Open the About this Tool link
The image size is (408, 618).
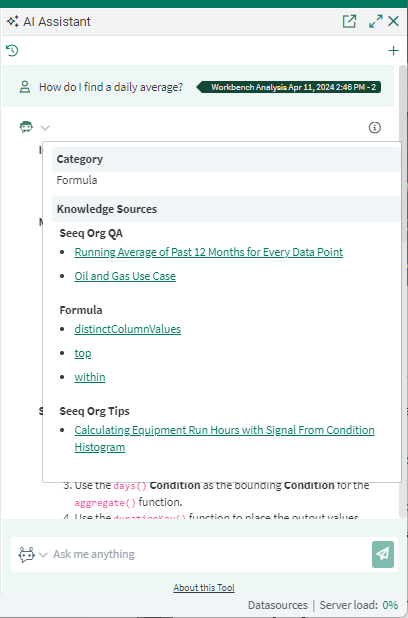point(204,588)
